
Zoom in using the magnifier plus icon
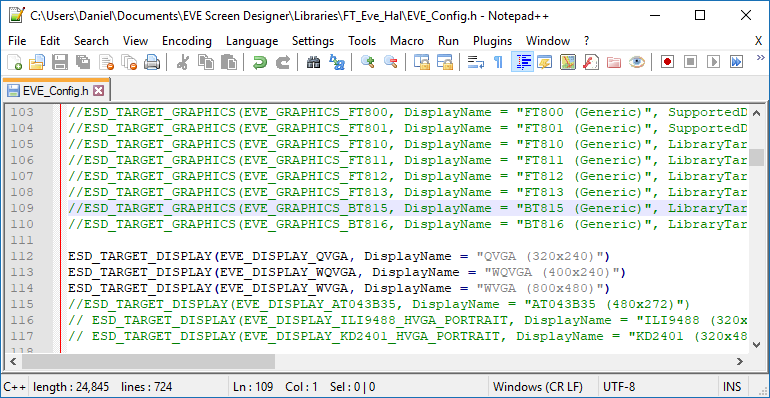coord(367,62)
